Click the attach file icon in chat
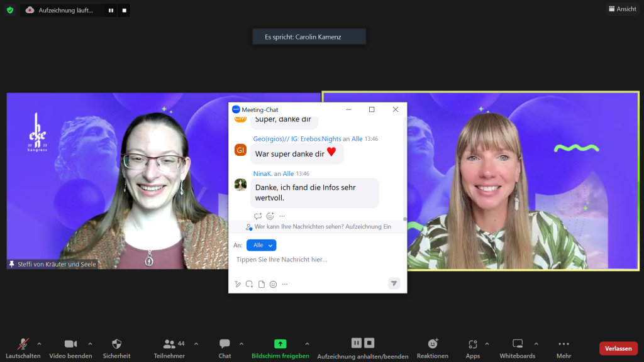The width and height of the screenshot is (644, 362). click(262, 284)
